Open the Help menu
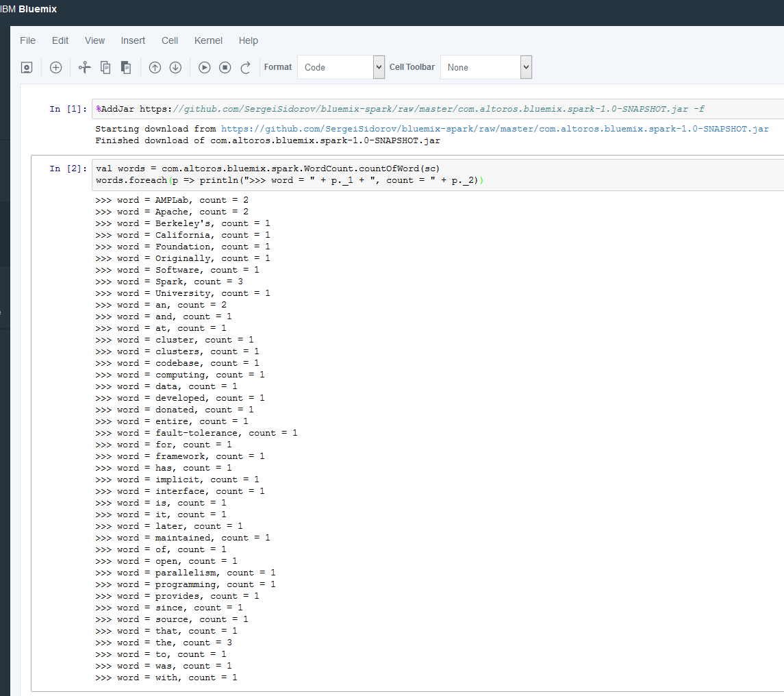784x696 pixels. [x=248, y=40]
